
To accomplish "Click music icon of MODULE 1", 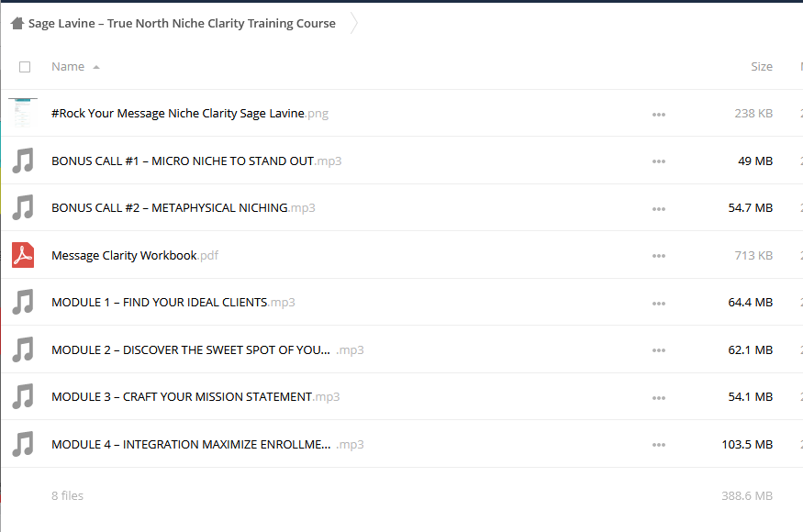I will pos(23,302).
